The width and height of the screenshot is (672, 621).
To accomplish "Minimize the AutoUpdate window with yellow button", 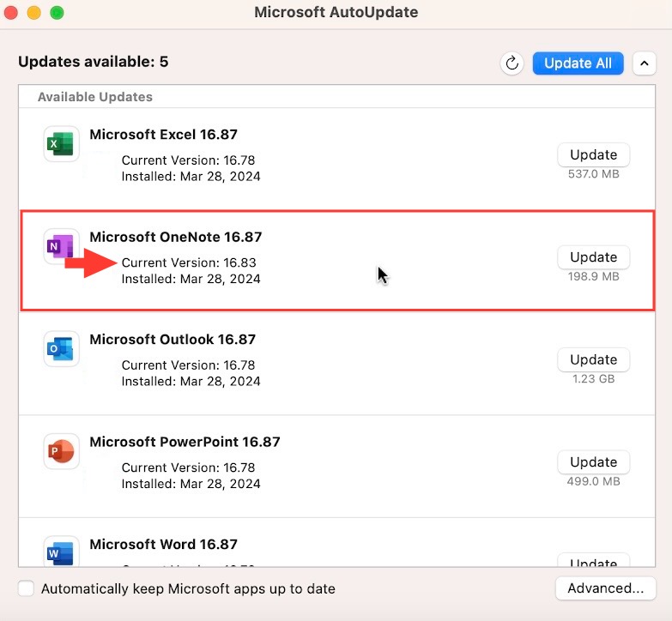I will (33, 13).
